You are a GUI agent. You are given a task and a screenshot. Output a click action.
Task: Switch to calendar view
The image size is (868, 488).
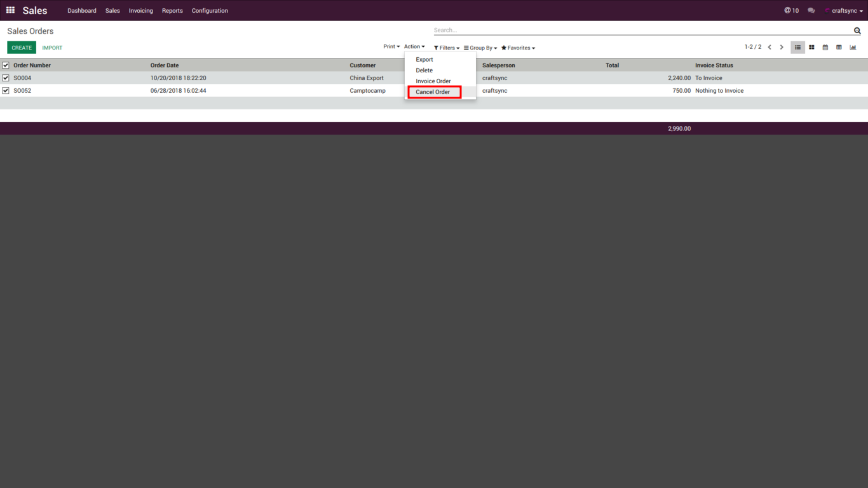pos(825,48)
